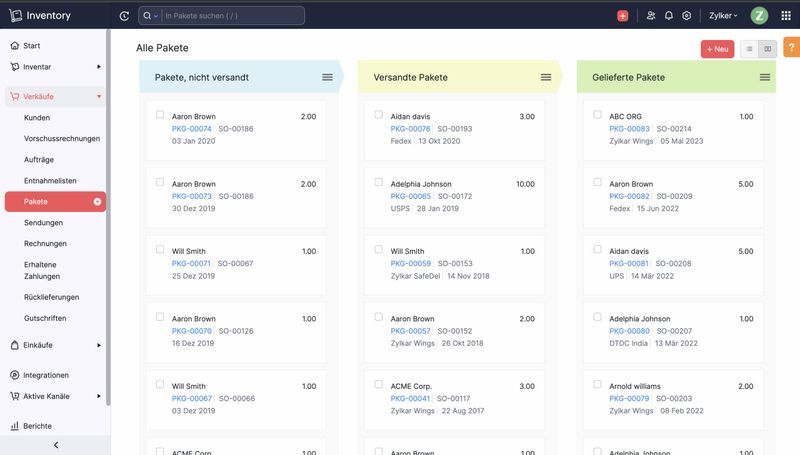This screenshot has height=455, width=800.
Task: Open Kunden in the sidebar
Action: (x=37, y=117)
